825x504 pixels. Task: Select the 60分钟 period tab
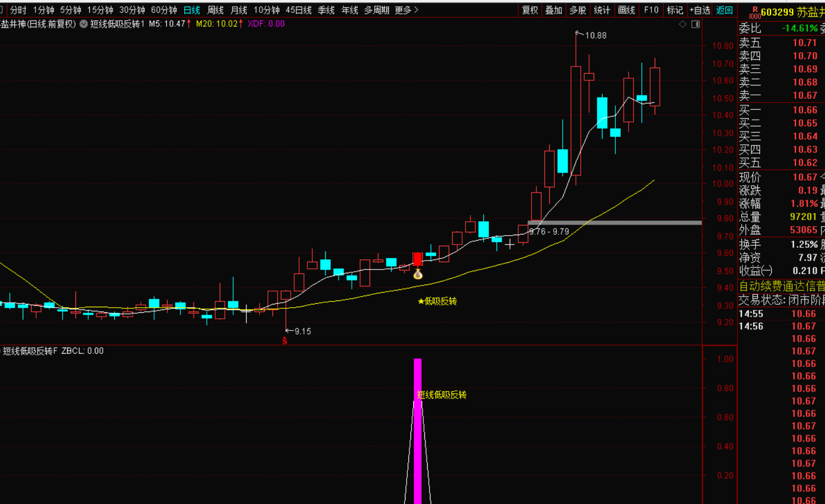[x=164, y=10]
